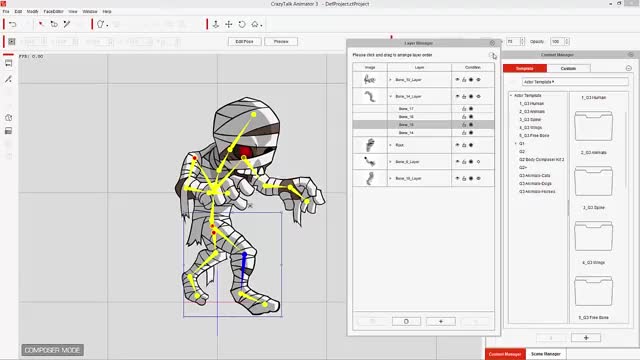This screenshot has width=640, height=360.
Task: Click the move cross-arrows tool icon
Action: click(x=229, y=24)
